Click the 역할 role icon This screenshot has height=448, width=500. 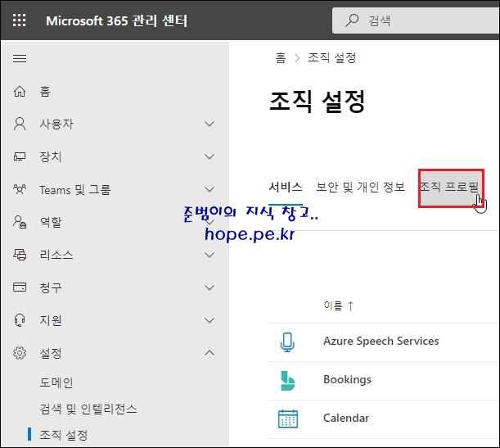point(20,222)
